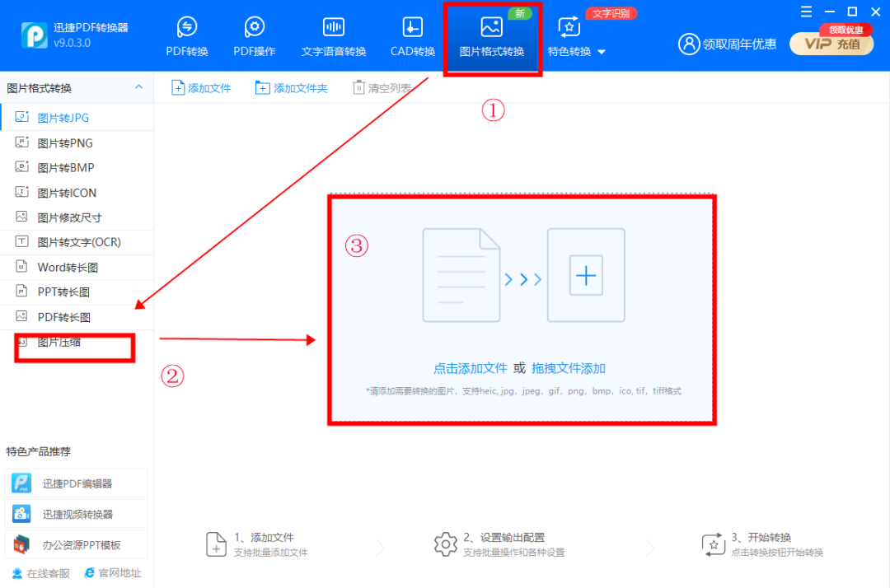
Task: Open the hamburger main menu
Action: [x=806, y=12]
